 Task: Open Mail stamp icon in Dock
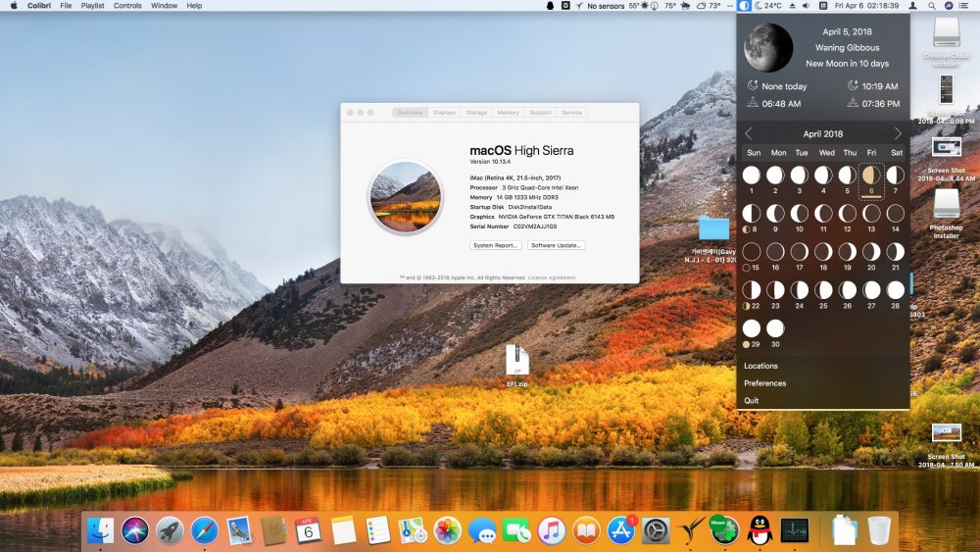click(239, 530)
